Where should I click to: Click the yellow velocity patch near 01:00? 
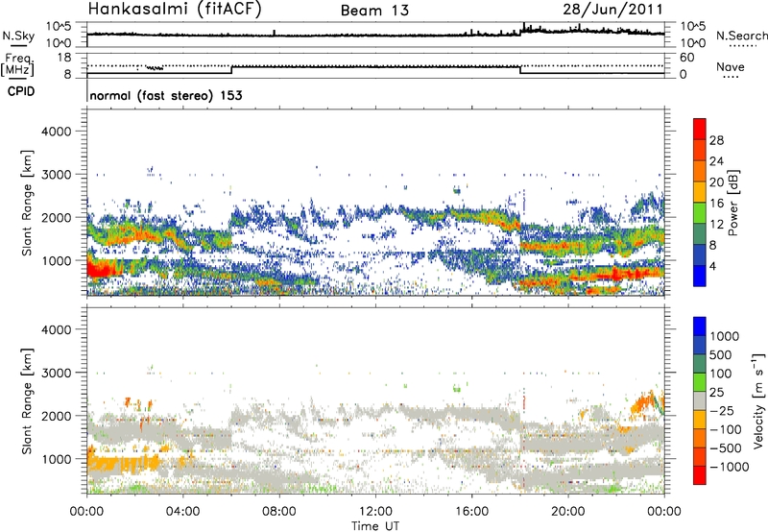tap(123, 463)
